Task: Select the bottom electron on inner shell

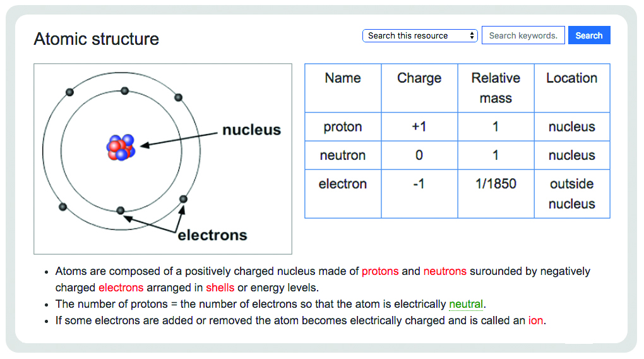Action: pos(121,210)
